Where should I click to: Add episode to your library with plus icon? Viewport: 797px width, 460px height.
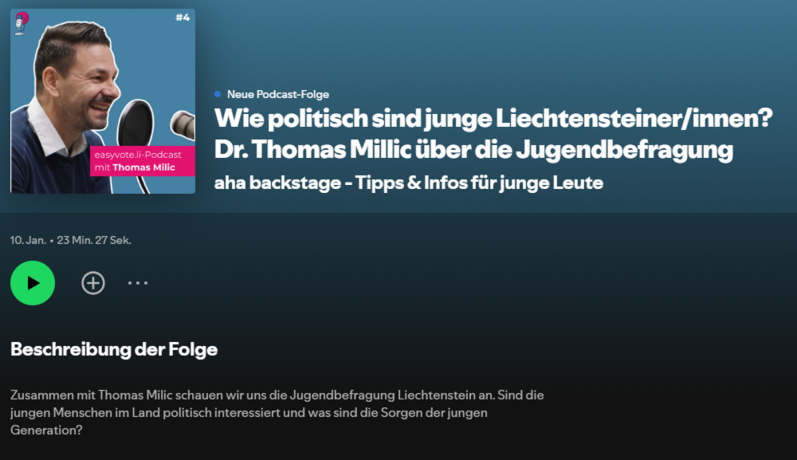(x=93, y=283)
